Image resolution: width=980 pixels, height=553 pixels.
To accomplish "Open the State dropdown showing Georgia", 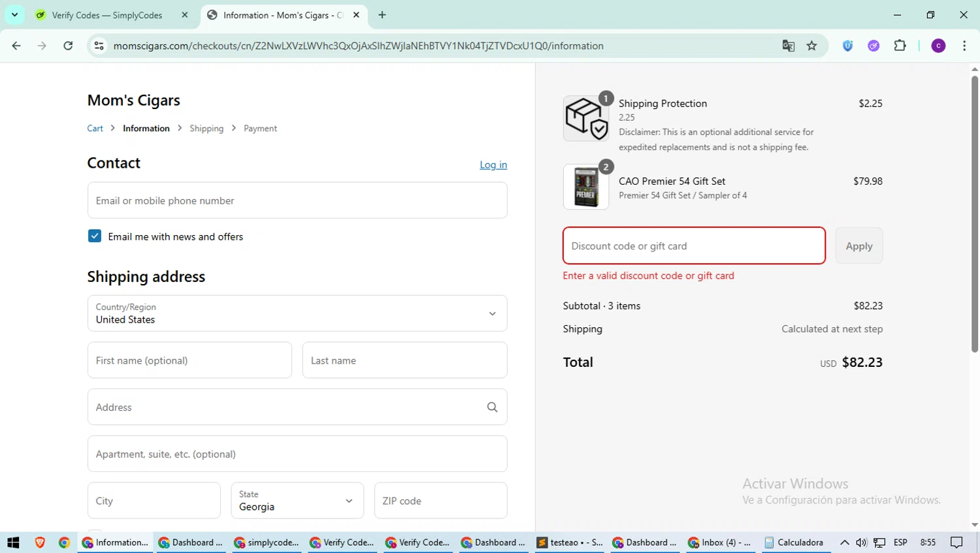I will tap(297, 501).
